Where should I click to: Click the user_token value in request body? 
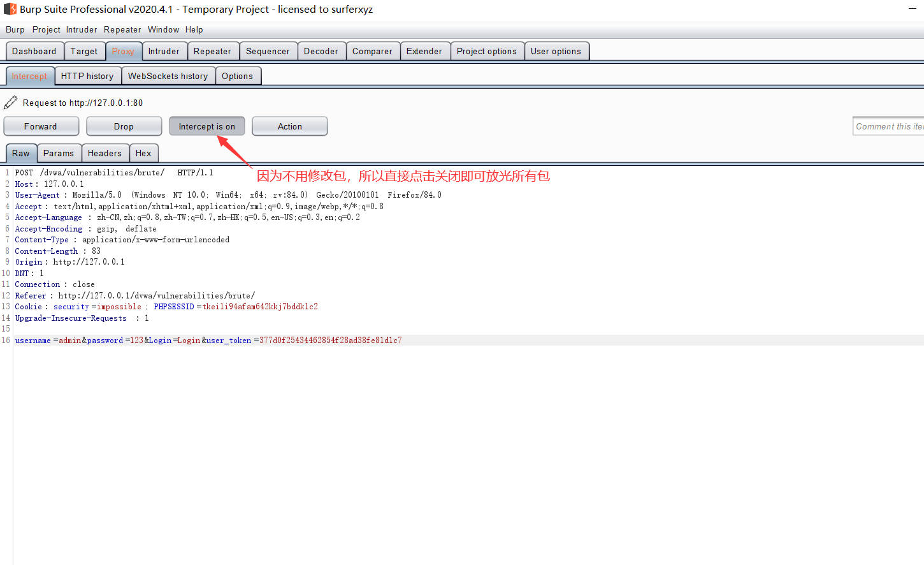coord(331,341)
